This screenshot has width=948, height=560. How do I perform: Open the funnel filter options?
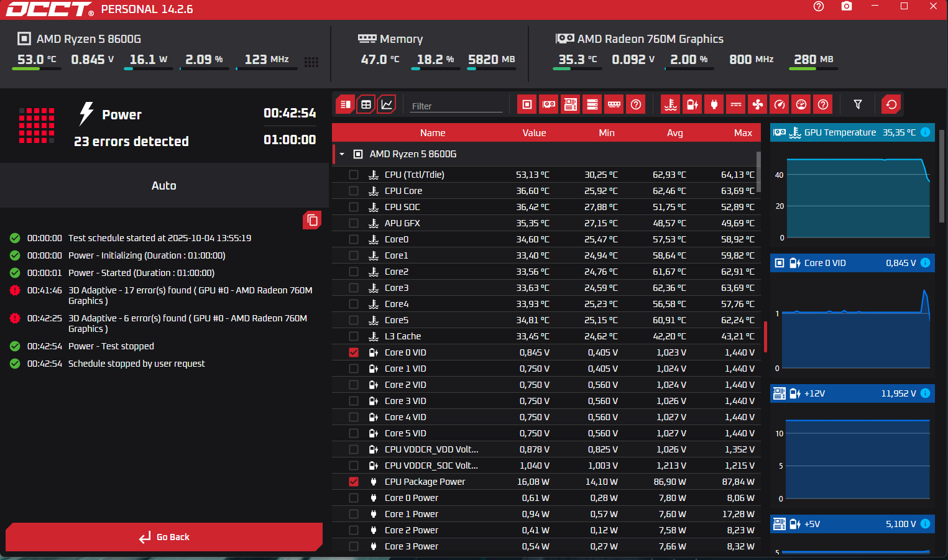pyautogui.click(x=858, y=104)
